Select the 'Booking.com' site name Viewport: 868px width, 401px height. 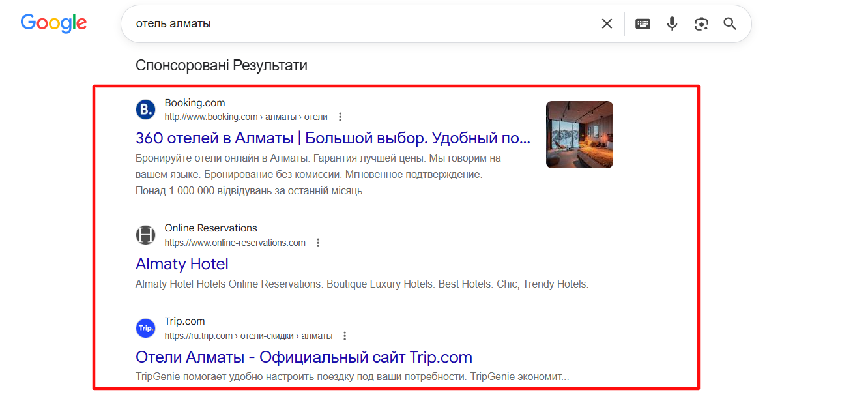point(195,103)
